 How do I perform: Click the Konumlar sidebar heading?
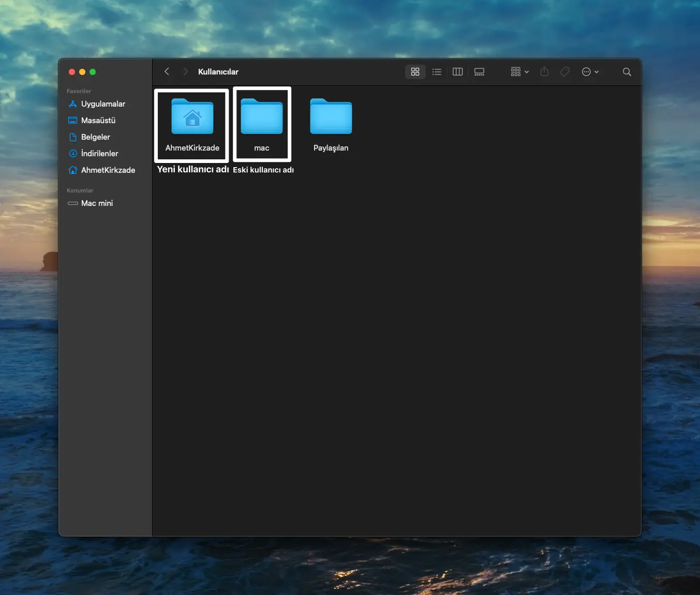coord(80,190)
